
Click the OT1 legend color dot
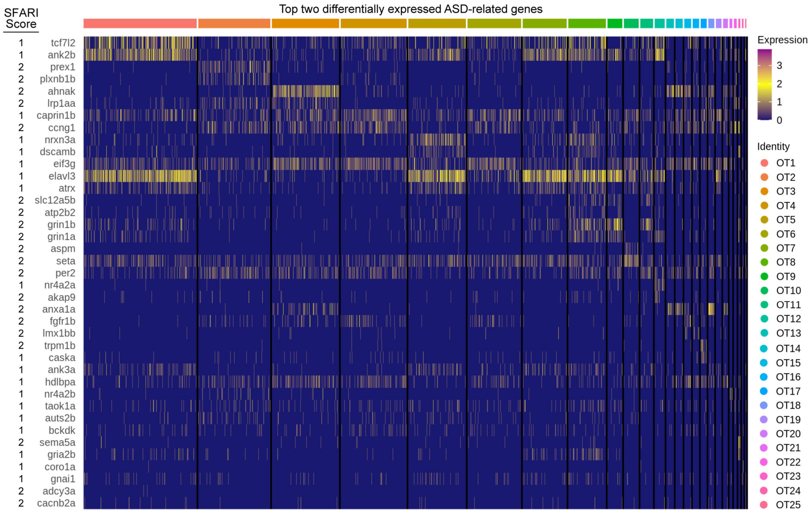(x=764, y=163)
